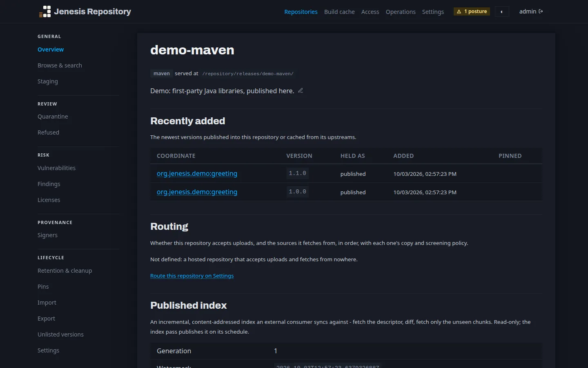The height and width of the screenshot is (368, 588).
Task: Click the 'maven' format tag
Action: click(x=162, y=74)
